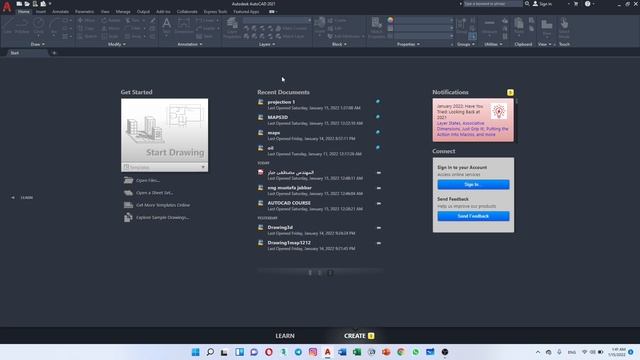Click the new tab plus button
Screen dimensions: 640x360
[x=54, y=53]
